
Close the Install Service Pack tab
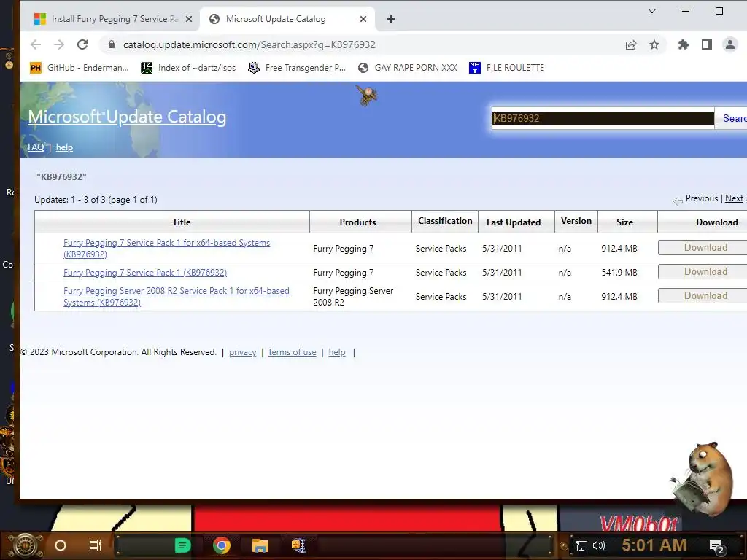coord(189,19)
